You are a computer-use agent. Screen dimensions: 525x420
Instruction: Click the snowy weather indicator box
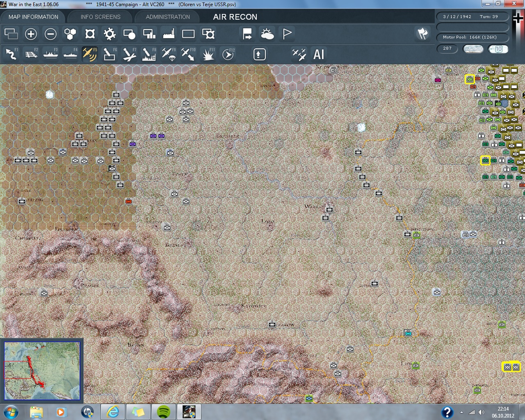tap(473, 49)
